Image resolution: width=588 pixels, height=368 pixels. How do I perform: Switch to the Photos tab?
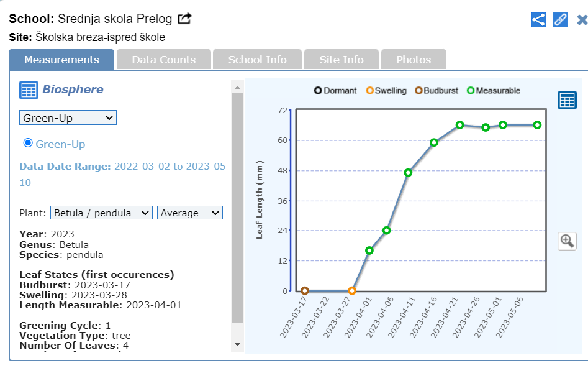(413, 60)
